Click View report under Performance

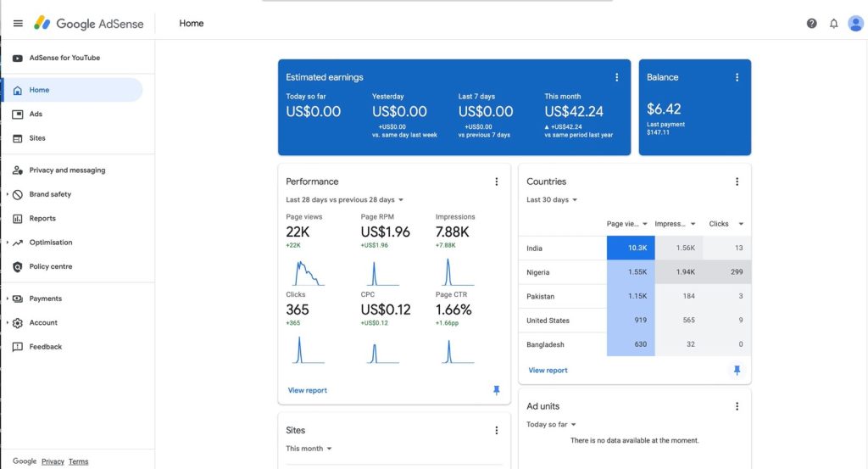pyautogui.click(x=307, y=390)
